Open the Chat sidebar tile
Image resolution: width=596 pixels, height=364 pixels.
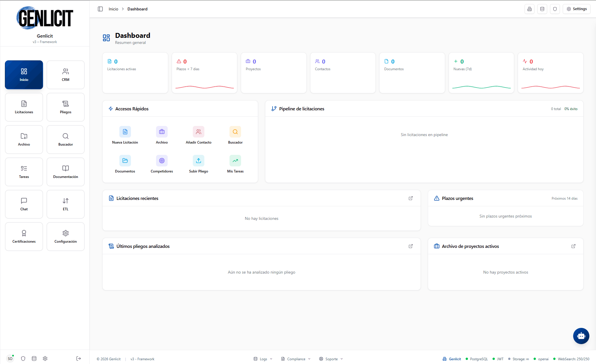[24, 204]
